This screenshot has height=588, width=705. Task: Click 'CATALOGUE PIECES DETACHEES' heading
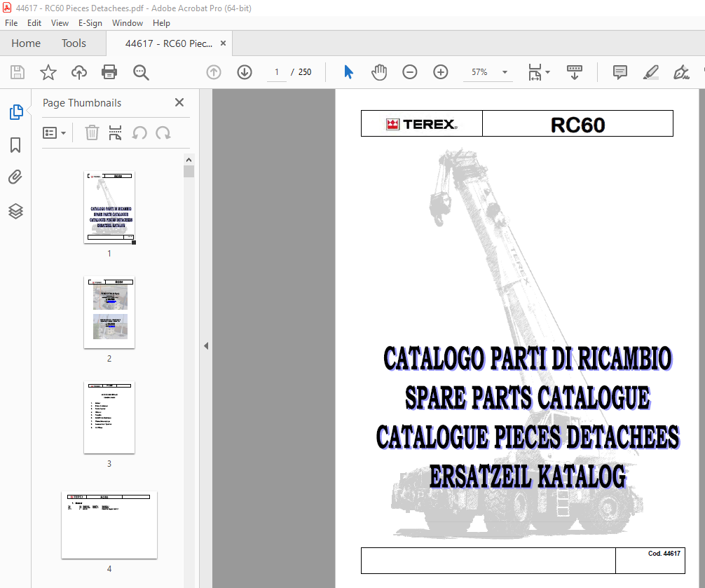pyautogui.click(x=528, y=437)
